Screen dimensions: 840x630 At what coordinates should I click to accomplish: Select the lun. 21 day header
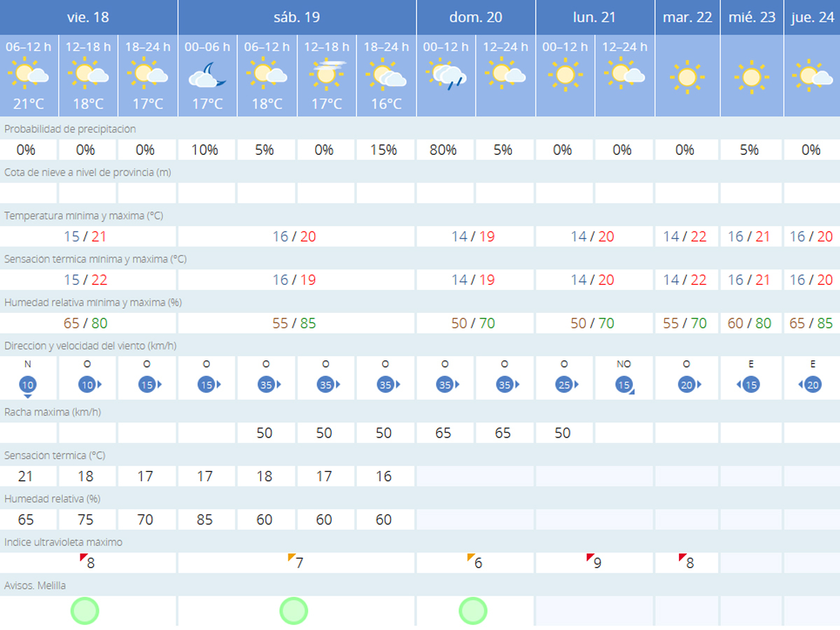pos(595,17)
